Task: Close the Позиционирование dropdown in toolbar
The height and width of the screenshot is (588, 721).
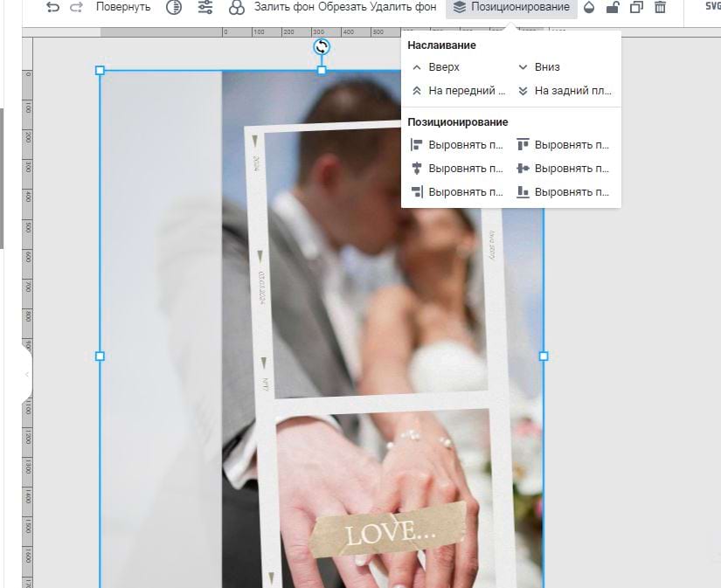Action: coord(511,7)
